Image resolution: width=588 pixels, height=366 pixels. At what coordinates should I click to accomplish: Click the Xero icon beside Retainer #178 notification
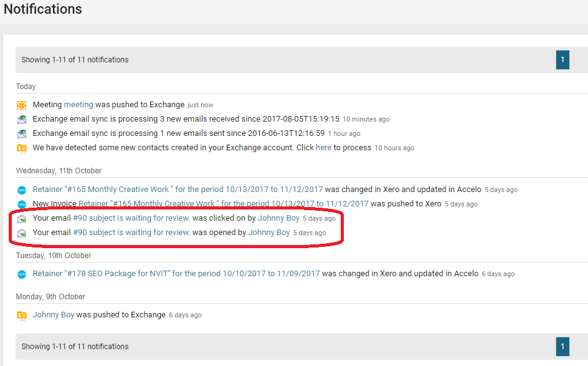(x=22, y=273)
